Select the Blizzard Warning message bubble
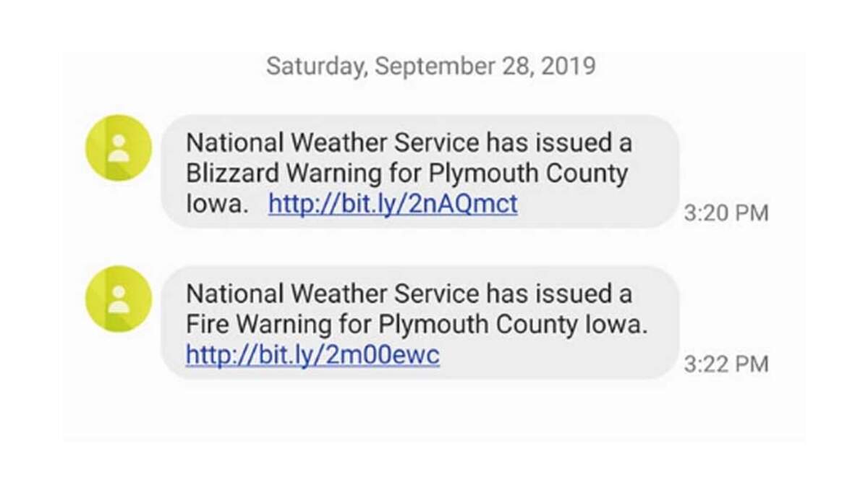Image resolution: width=868 pixels, height=488 pixels. pos(420,172)
